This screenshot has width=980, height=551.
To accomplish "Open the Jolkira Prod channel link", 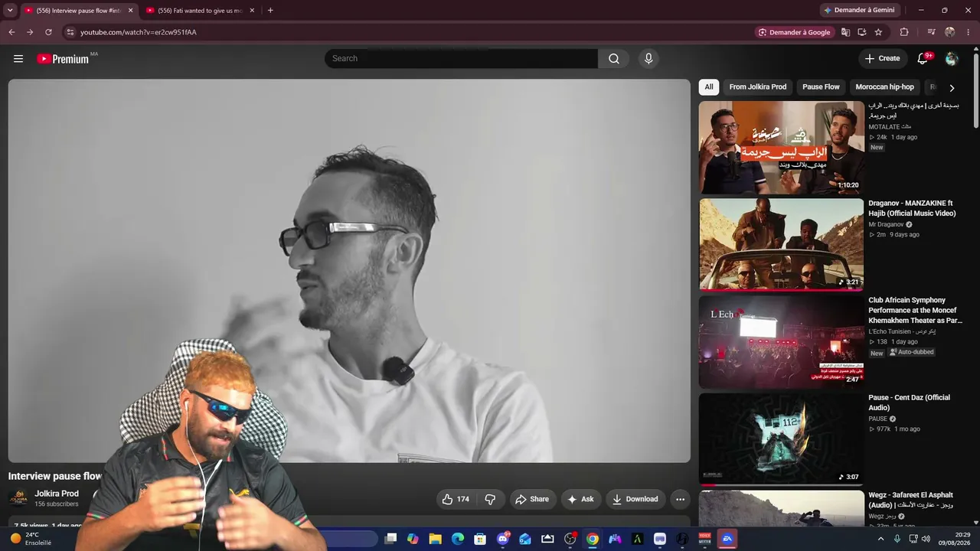I will click(x=57, y=494).
